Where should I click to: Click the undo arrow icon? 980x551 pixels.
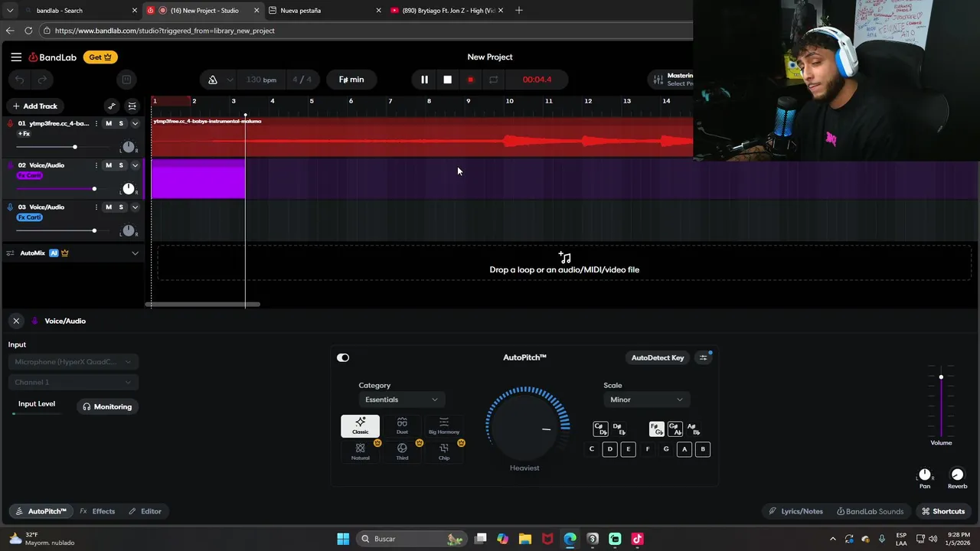click(x=20, y=80)
